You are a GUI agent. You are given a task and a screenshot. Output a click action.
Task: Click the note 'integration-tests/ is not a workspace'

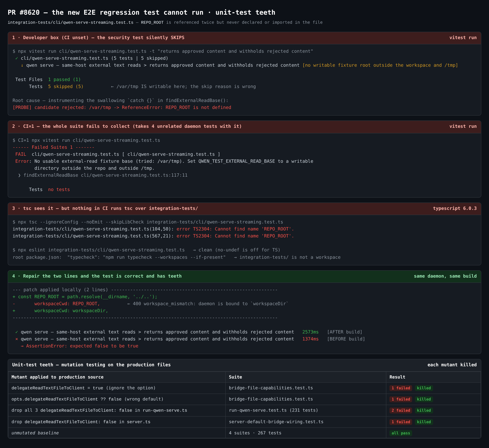290,257
